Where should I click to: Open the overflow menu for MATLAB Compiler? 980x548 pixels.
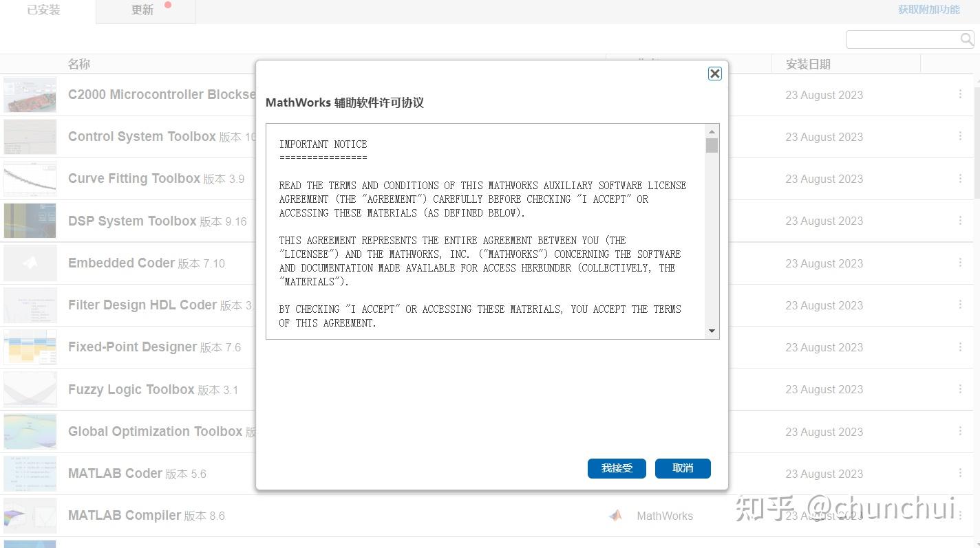(961, 516)
